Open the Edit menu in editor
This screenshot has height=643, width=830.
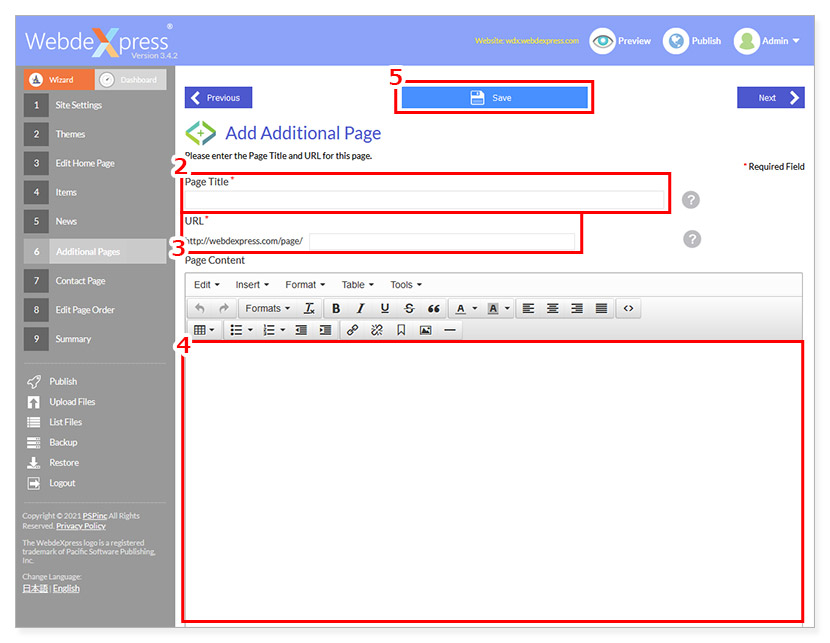coord(206,285)
